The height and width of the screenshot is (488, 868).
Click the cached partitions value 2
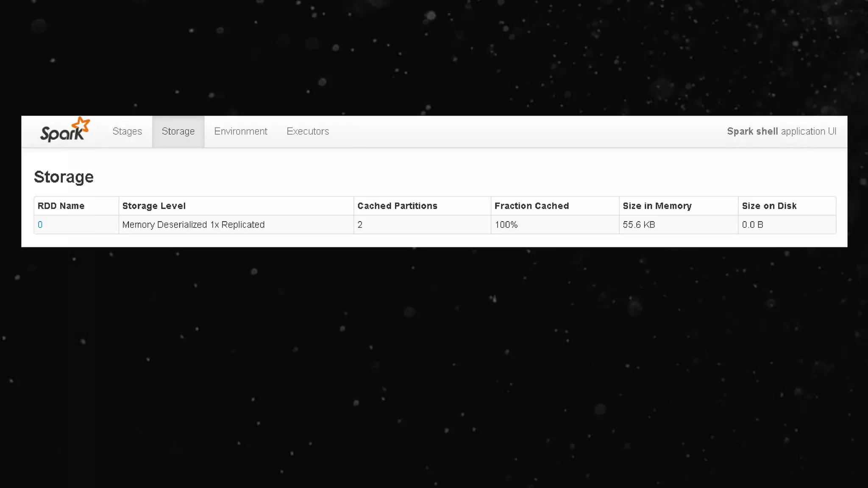coord(360,225)
